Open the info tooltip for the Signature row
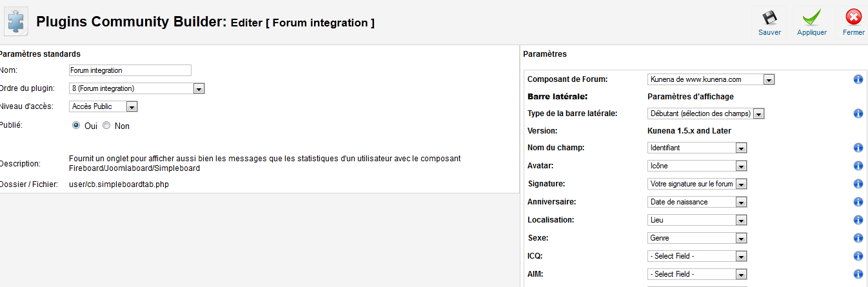The width and height of the screenshot is (868, 287). 858,184
